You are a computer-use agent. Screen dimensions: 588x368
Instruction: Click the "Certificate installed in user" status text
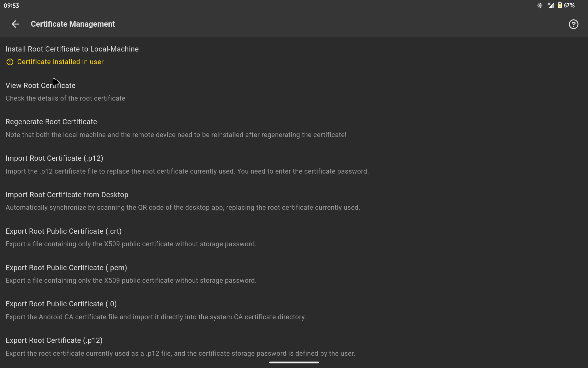60,62
